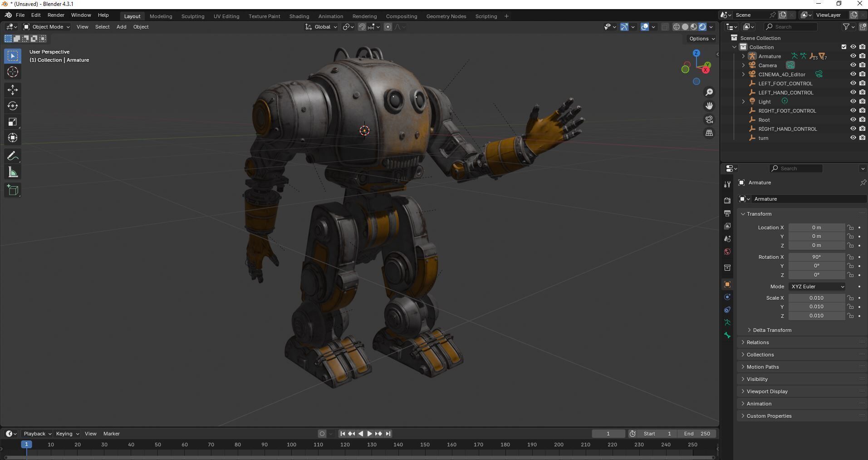This screenshot has width=868, height=460.
Task: Select the Add Cube tool
Action: pos(13,190)
